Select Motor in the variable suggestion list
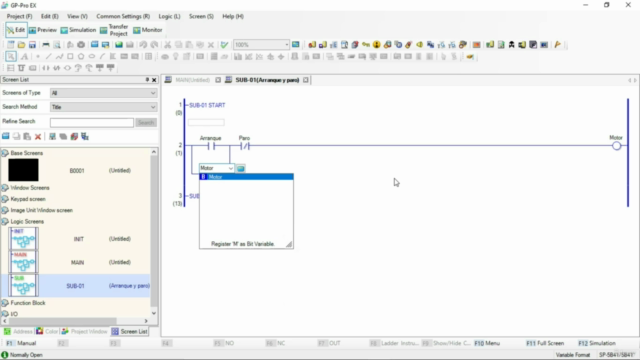The image size is (640, 360). (246, 177)
